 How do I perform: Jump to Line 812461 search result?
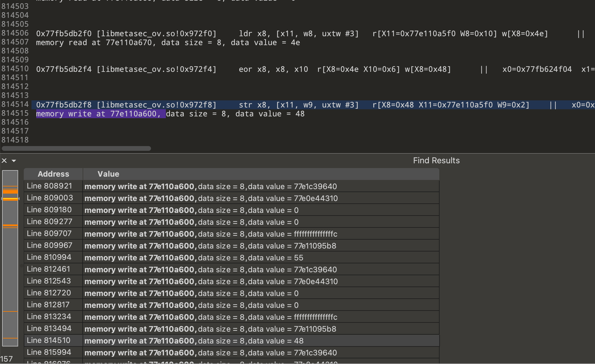click(x=48, y=269)
